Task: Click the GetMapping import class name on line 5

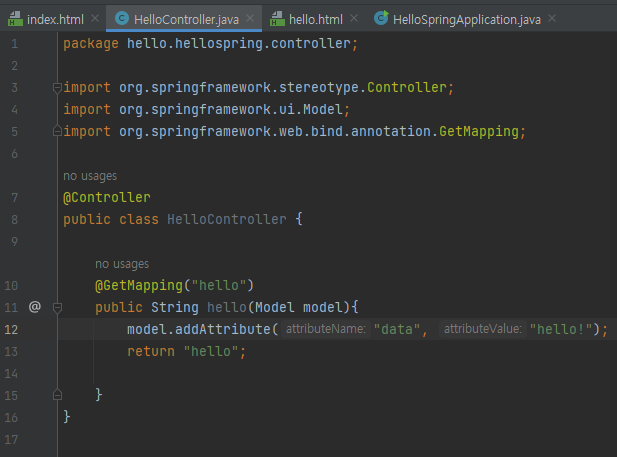Action: pyautogui.click(x=479, y=131)
